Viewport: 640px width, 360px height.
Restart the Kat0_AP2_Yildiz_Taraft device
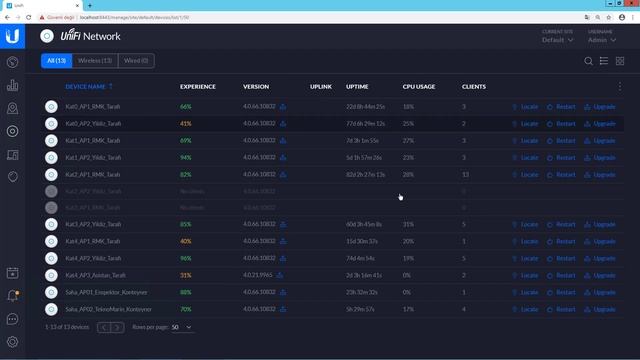tap(561, 124)
